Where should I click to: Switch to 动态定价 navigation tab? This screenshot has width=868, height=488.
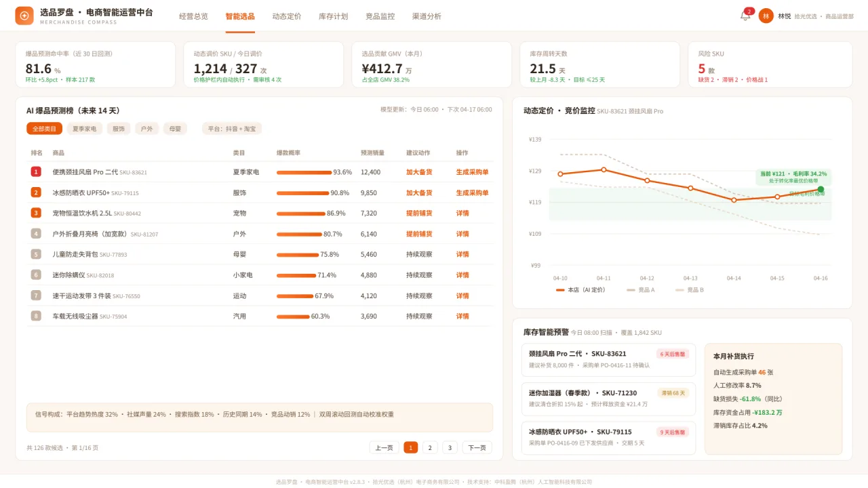pyautogui.click(x=287, y=16)
